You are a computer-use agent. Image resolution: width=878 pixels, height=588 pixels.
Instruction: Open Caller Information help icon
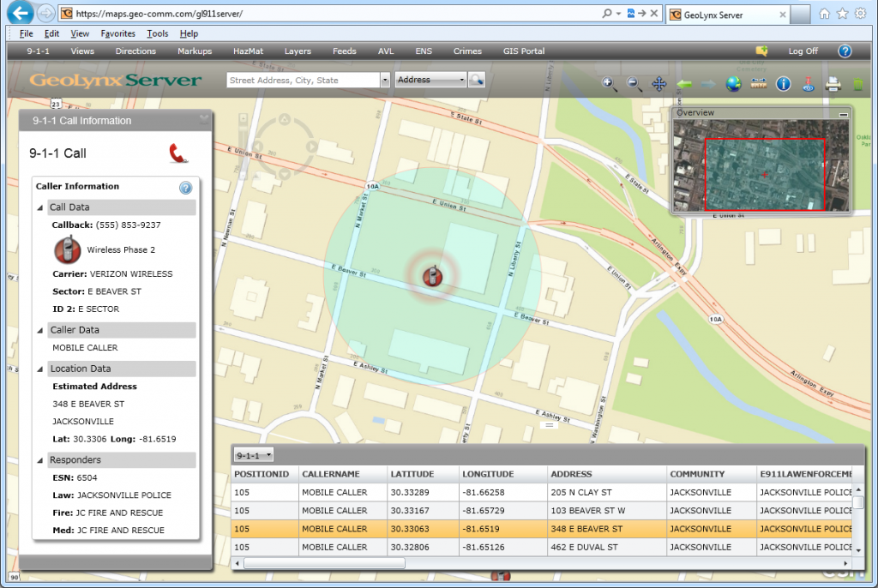coord(185,188)
